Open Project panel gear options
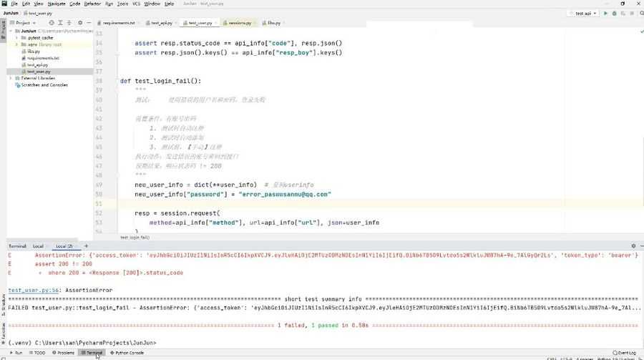Screen dimensions: 644x360 (x=80, y=23)
